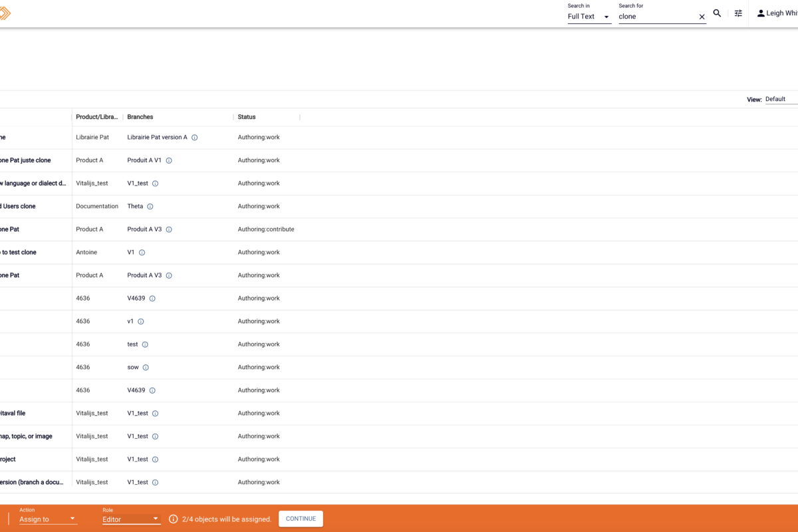Image resolution: width=798 pixels, height=532 pixels.
Task: Show info for the test branch
Action: coord(145,344)
